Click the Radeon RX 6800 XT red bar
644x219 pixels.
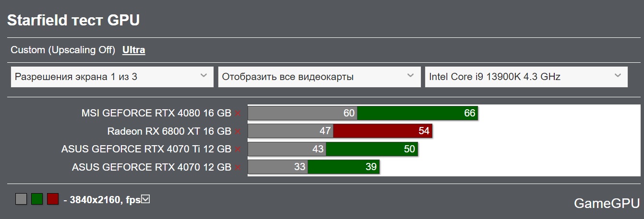click(x=382, y=131)
